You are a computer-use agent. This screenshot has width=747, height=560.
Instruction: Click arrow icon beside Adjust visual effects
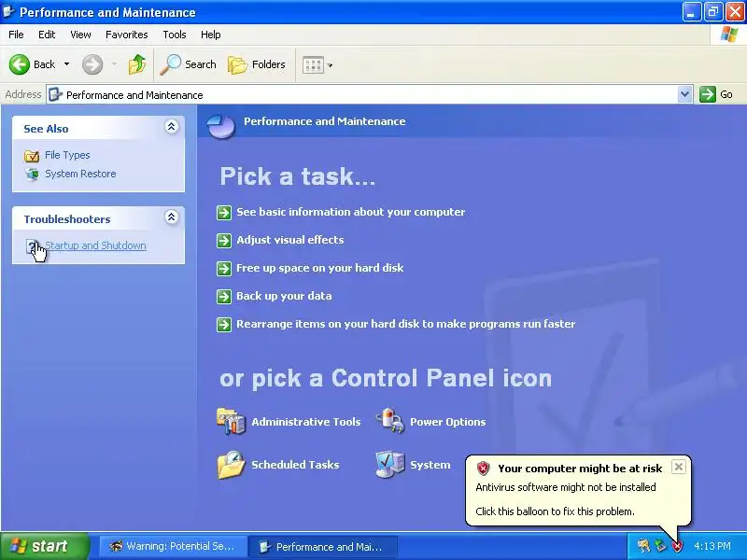coord(224,241)
